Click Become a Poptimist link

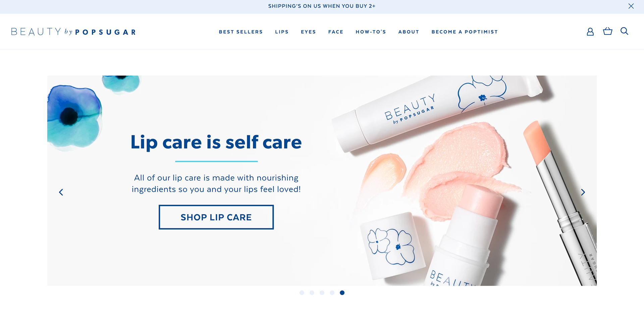(x=465, y=32)
